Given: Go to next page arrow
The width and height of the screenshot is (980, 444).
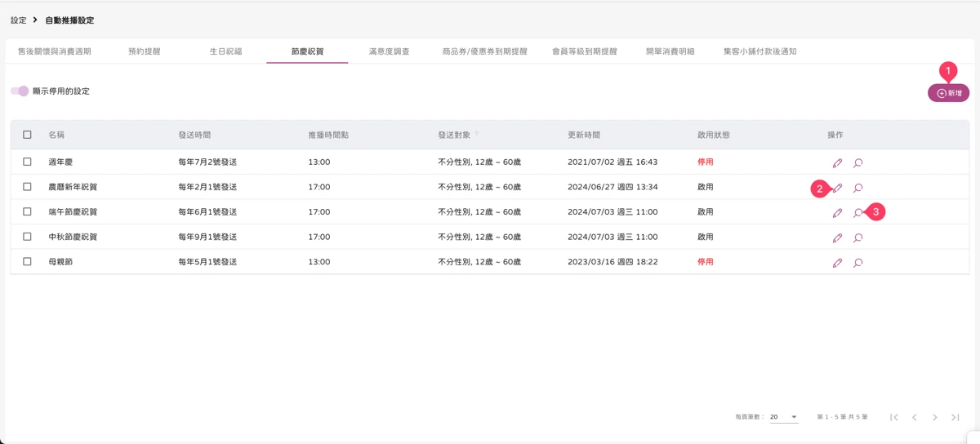Looking at the screenshot, I should click(935, 417).
